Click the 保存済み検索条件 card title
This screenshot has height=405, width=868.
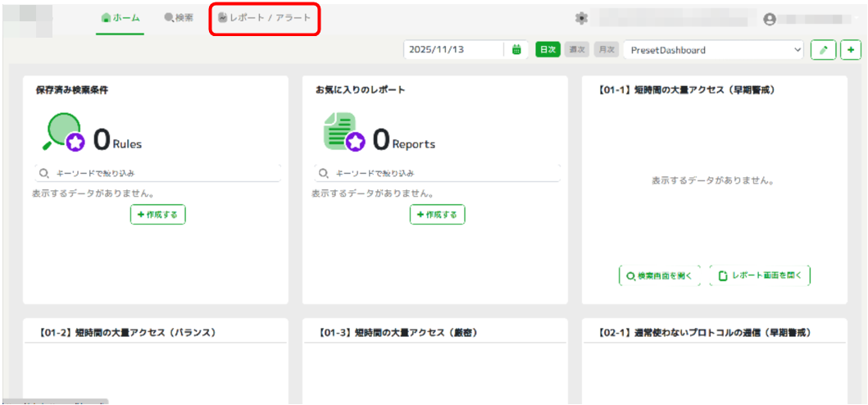click(x=72, y=90)
